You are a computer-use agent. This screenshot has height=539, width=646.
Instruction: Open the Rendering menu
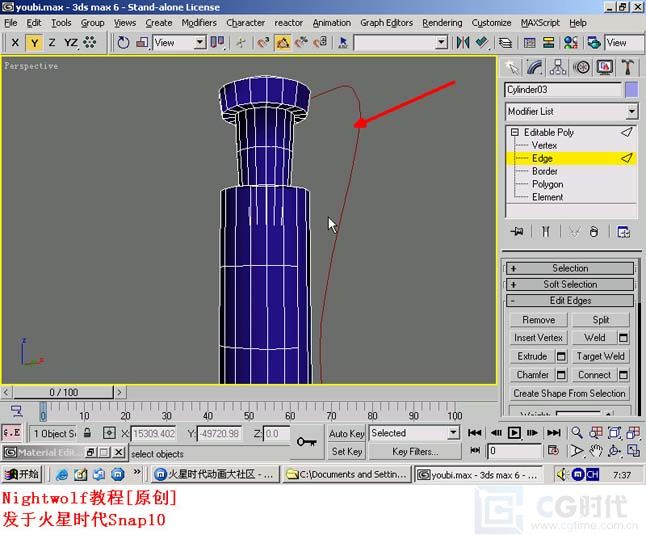(x=442, y=23)
